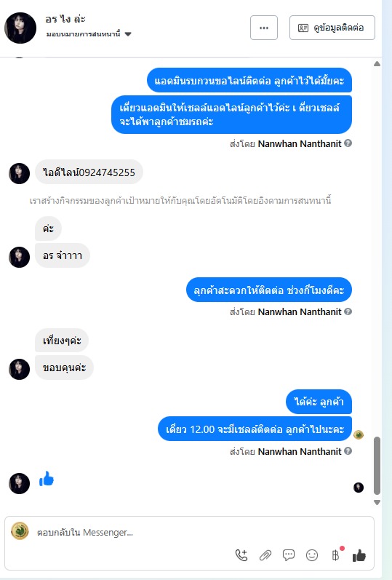The image size is (392, 580).
Task: Click the help icon beside top Nanwhan Nanthanit
Action: coord(348,143)
